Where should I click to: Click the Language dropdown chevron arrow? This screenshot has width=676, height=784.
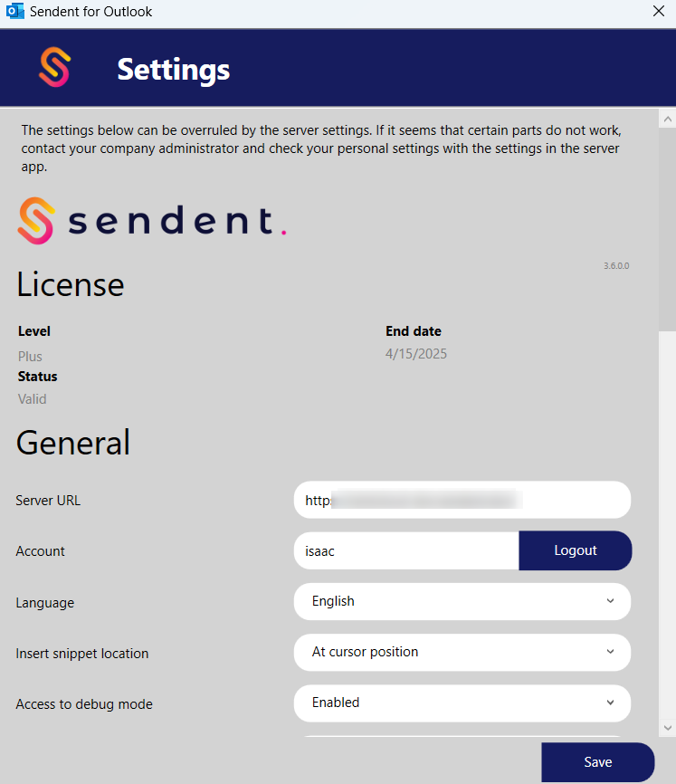[x=611, y=601]
